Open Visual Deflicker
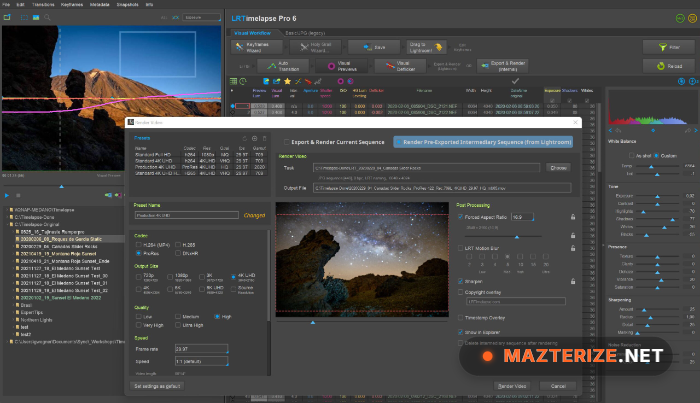The height and width of the screenshot is (403, 700). click(400, 66)
